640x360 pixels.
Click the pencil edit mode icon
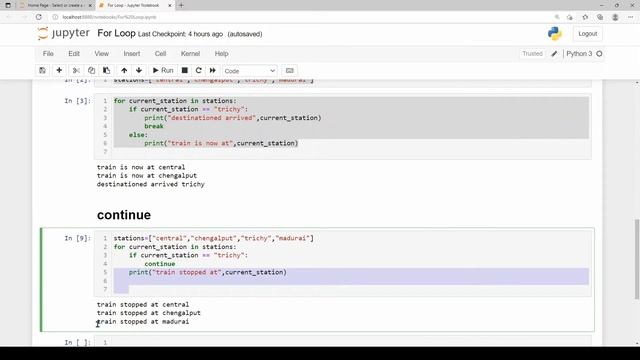coord(554,54)
